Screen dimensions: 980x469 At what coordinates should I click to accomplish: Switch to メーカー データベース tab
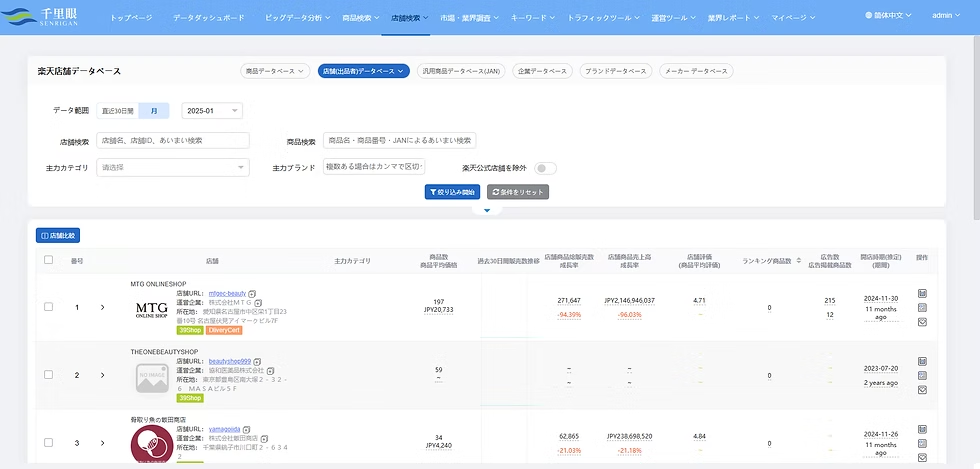[x=696, y=71]
